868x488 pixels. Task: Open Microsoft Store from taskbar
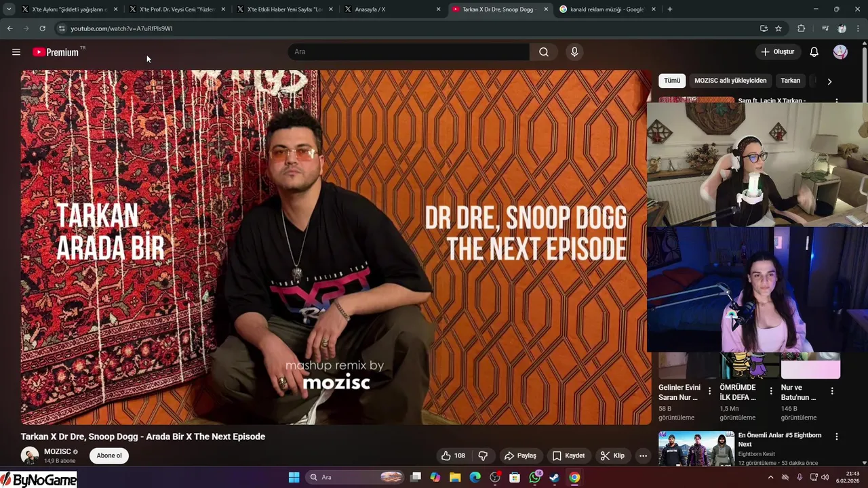pos(515,477)
